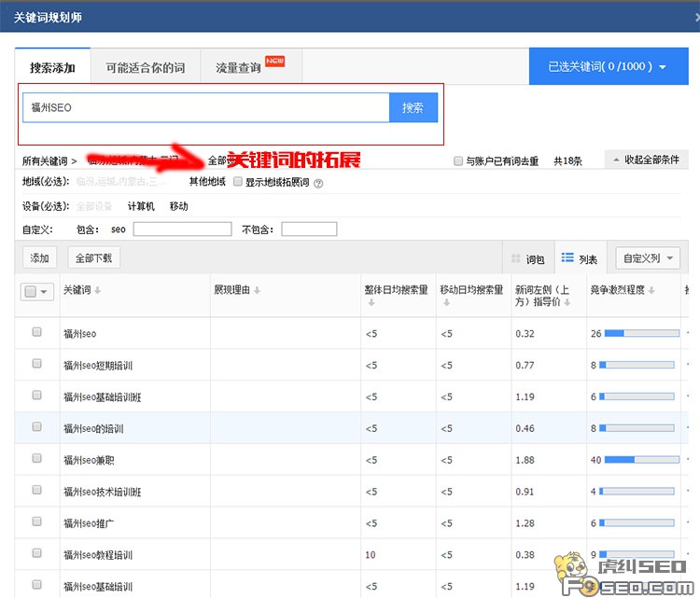Open the 流量查询 tab
Screen dimensions: 700x598
pyautogui.click(x=239, y=67)
